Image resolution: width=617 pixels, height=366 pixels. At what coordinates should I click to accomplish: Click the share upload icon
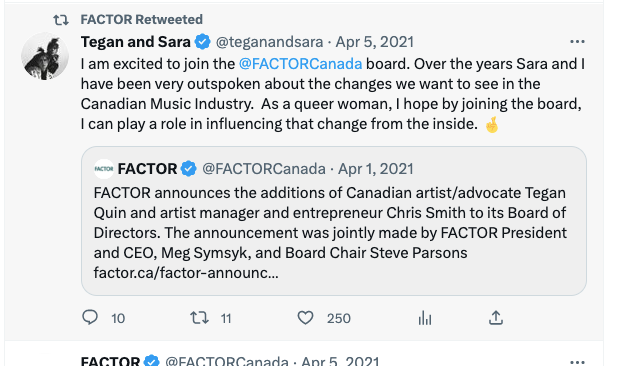[x=496, y=318]
